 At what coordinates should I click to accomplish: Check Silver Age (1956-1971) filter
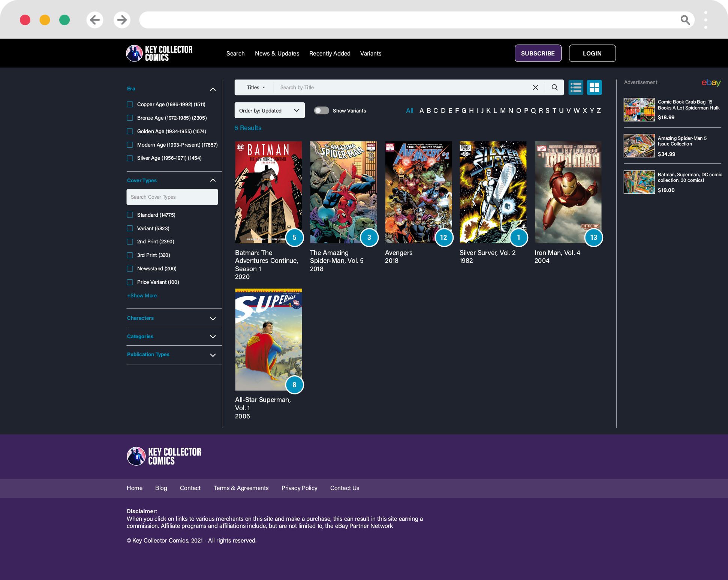130,158
